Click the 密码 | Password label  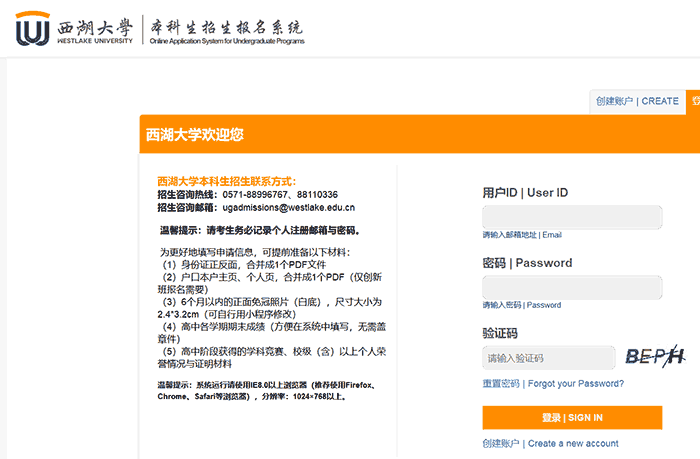pyautogui.click(x=527, y=263)
